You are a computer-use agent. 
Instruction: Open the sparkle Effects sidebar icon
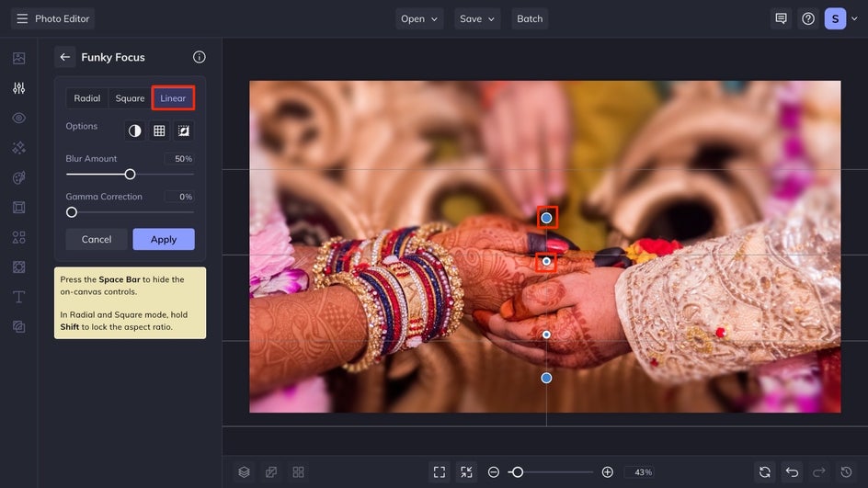(x=18, y=148)
